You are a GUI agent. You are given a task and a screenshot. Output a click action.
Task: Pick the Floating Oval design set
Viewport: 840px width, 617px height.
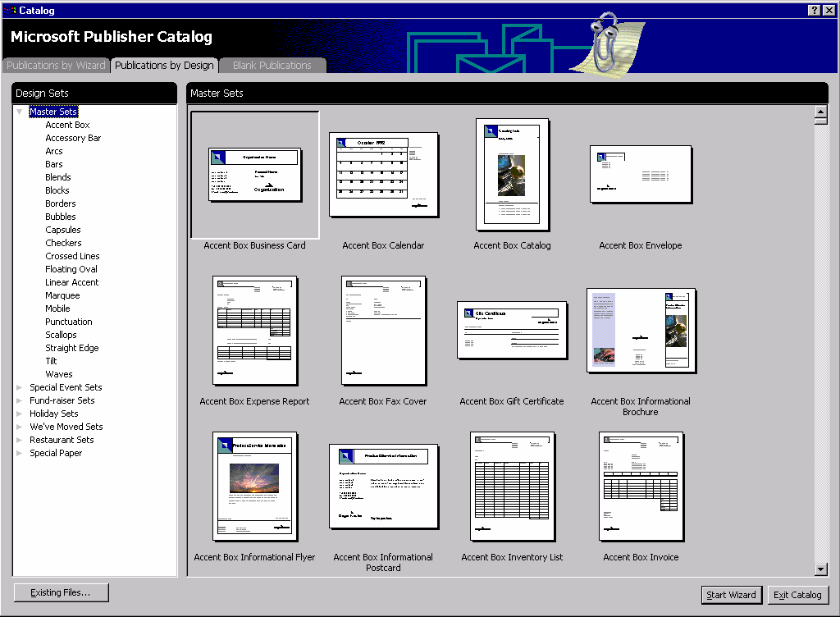[x=71, y=269]
